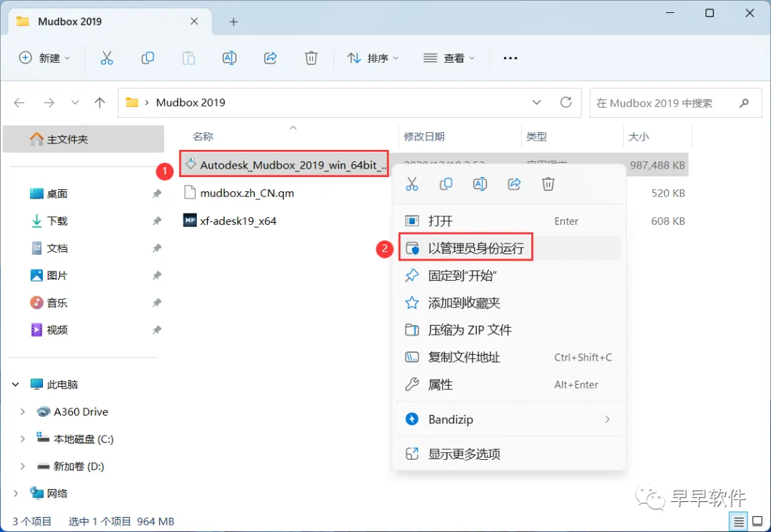Select the xf-adesk19_x64 file name
771x532 pixels.
coord(238,221)
